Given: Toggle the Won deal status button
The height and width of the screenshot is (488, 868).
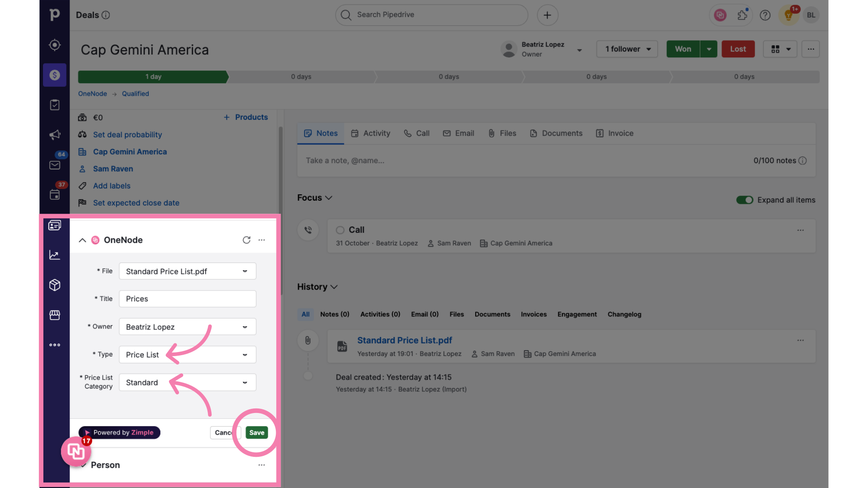Looking at the screenshot, I should tap(682, 49).
